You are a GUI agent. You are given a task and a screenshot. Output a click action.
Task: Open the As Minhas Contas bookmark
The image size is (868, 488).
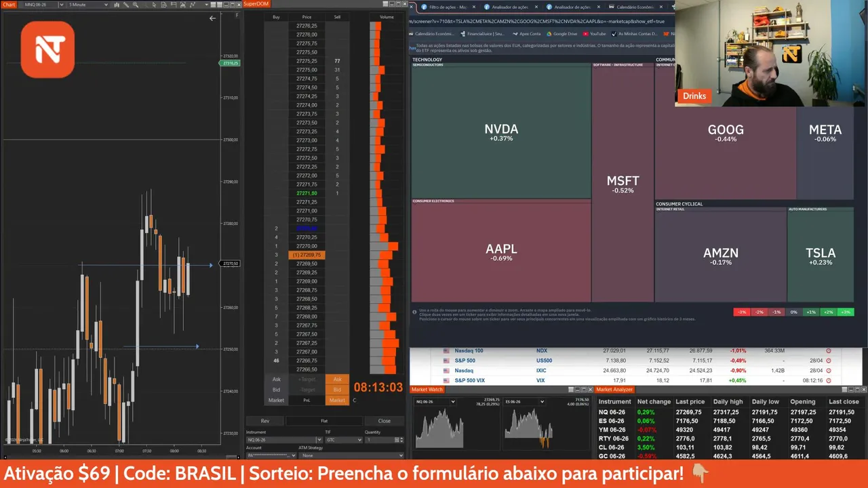tap(635, 33)
